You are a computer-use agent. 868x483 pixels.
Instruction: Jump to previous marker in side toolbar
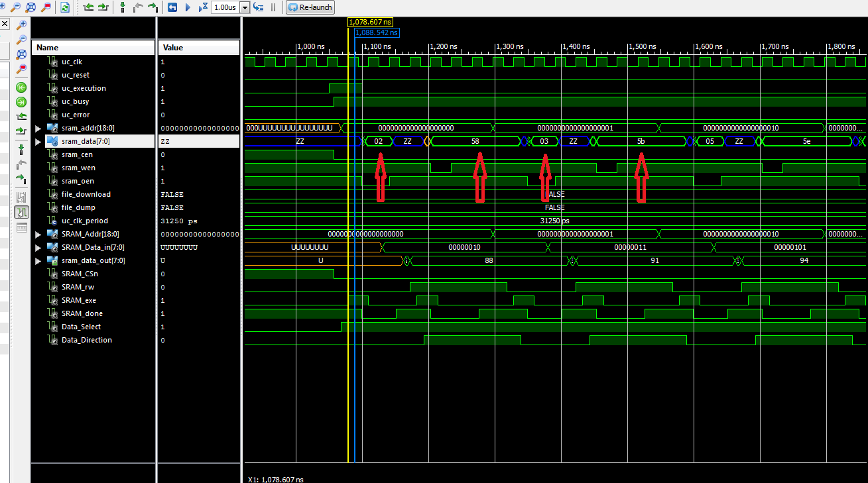click(21, 164)
